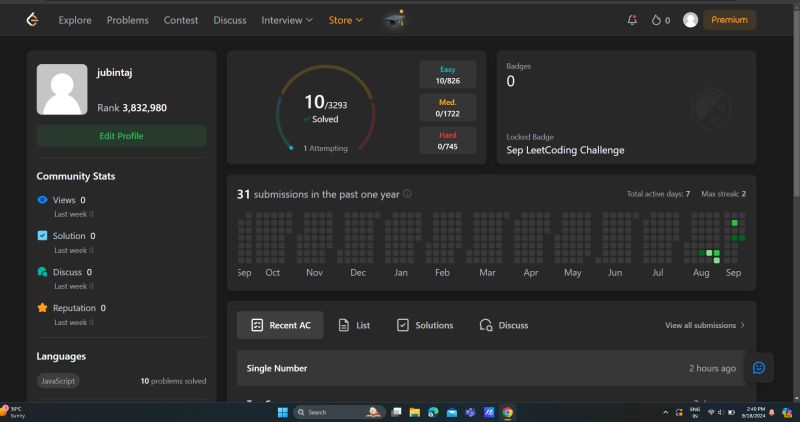The height and width of the screenshot is (422, 800).
Task: Open Microsoft Teams from taskbar
Action: 470,412
